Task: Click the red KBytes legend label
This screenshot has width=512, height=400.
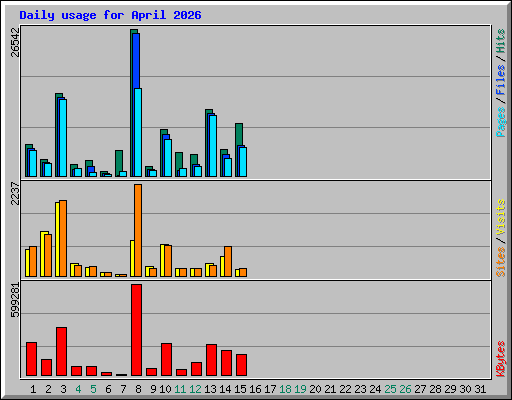Action: [501, 359]
